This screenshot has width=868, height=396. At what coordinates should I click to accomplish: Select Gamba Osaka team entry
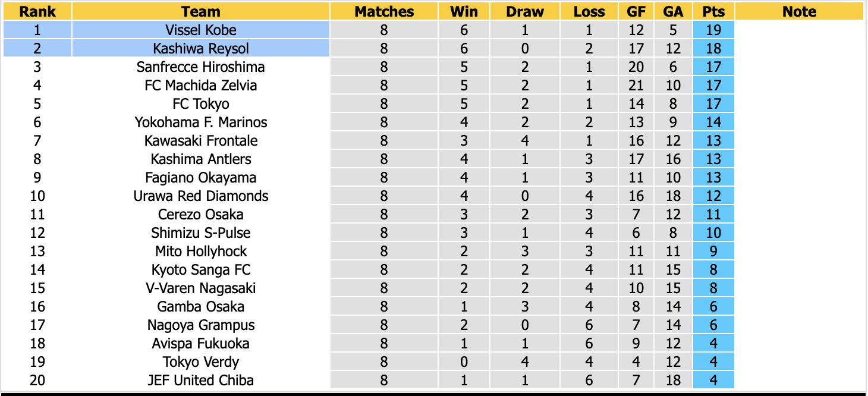tap(201, 306)
